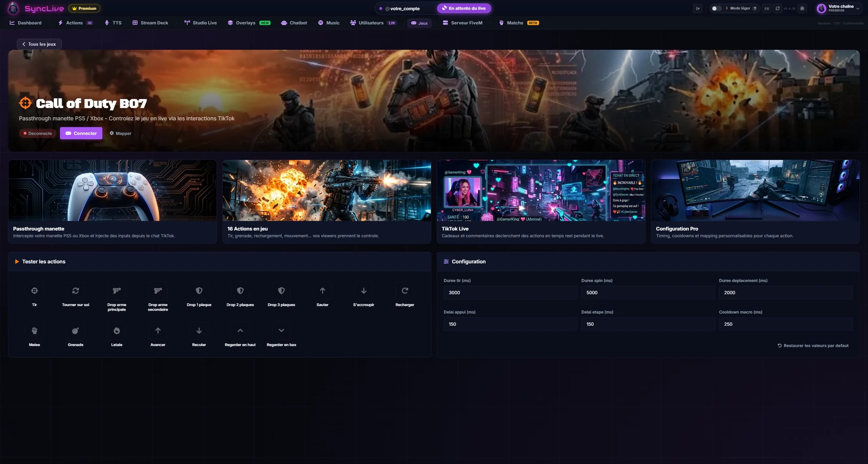
Task: Open the Configuration Pro card
Action: click(x=755, y=202)
